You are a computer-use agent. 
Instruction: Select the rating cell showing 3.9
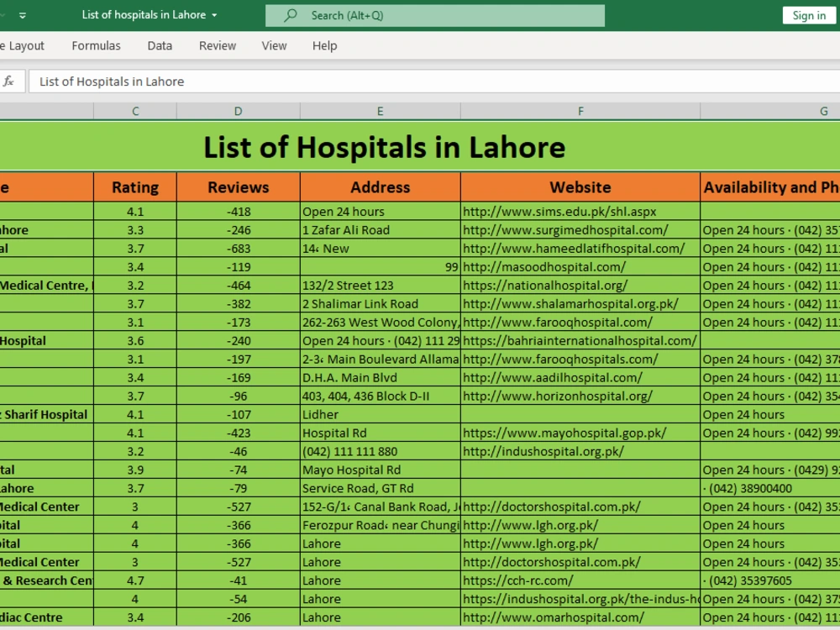click(x=135, y=470)
